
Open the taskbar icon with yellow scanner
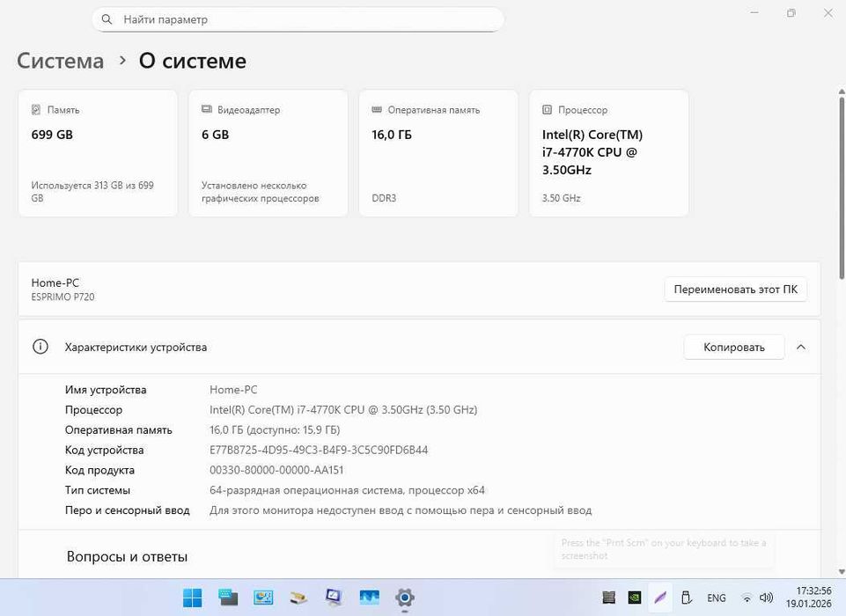[298, 598]
